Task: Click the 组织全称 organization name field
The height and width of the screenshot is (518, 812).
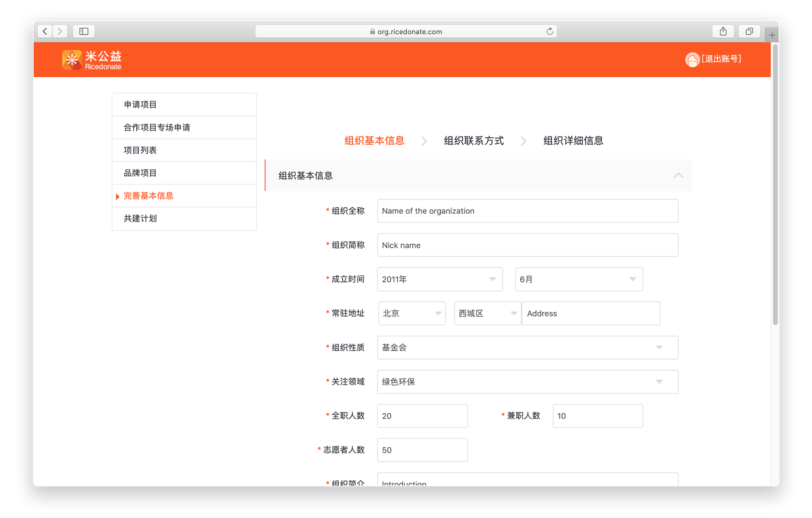Action: click(x=527, y=211)
